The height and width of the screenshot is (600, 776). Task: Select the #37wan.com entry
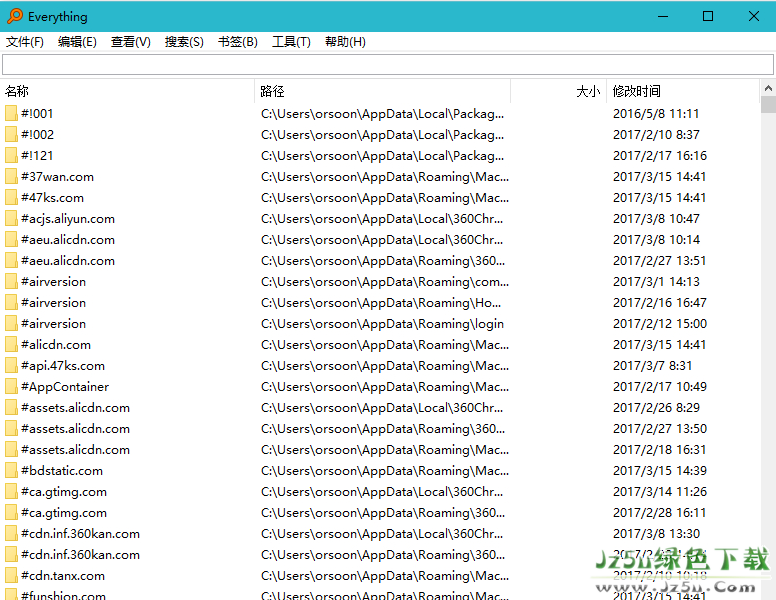(57, 177)
